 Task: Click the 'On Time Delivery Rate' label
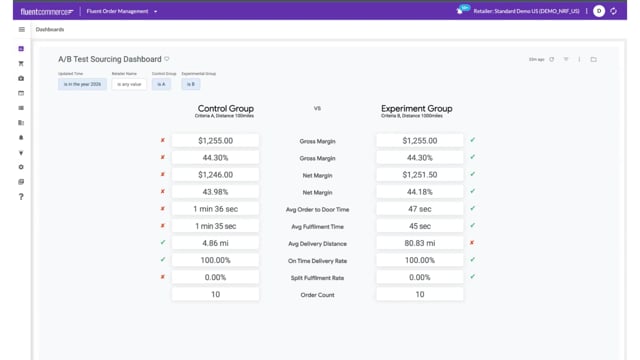point(317,261)
